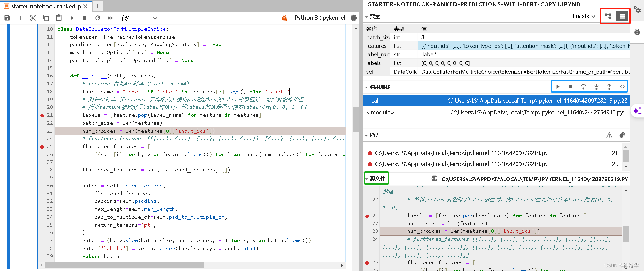This screenshot has width=644, height=271.
Task: Toggle pause on exceptions warning icon
Action: tap(609, 135)
